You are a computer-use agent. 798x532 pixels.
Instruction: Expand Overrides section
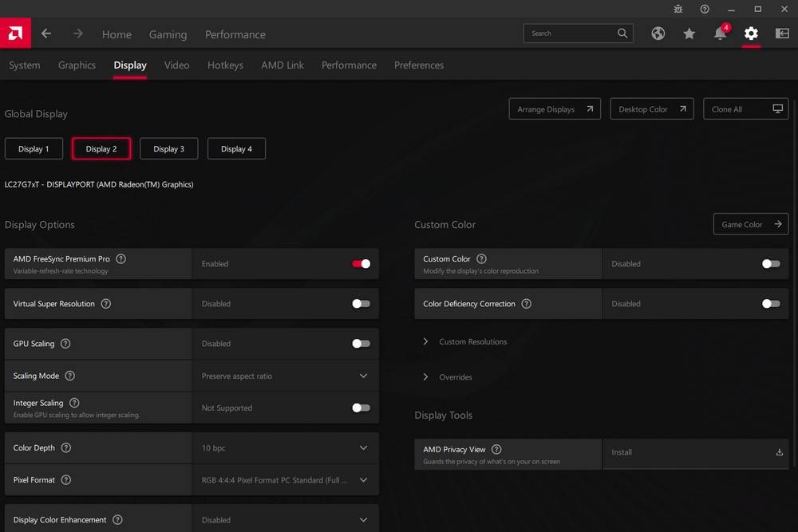[x=448, y=377]
